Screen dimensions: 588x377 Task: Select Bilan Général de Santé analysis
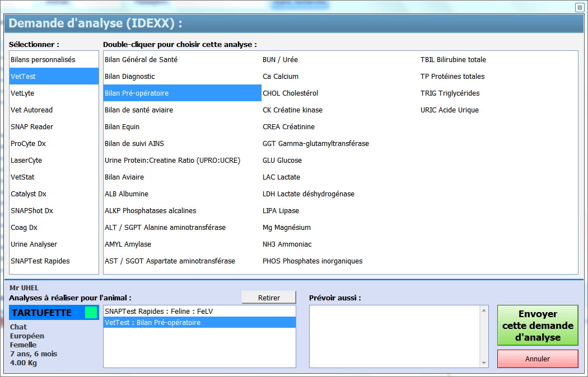click(141, 59)
